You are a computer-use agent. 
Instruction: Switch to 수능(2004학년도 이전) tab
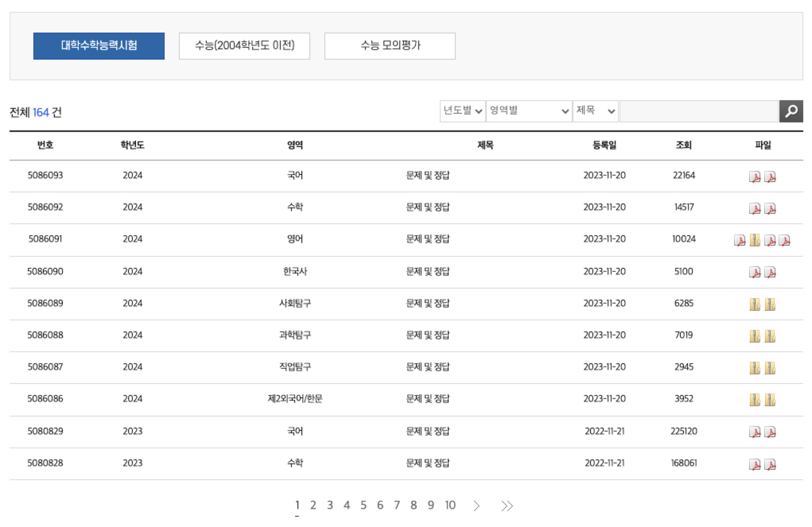[244, 46]
